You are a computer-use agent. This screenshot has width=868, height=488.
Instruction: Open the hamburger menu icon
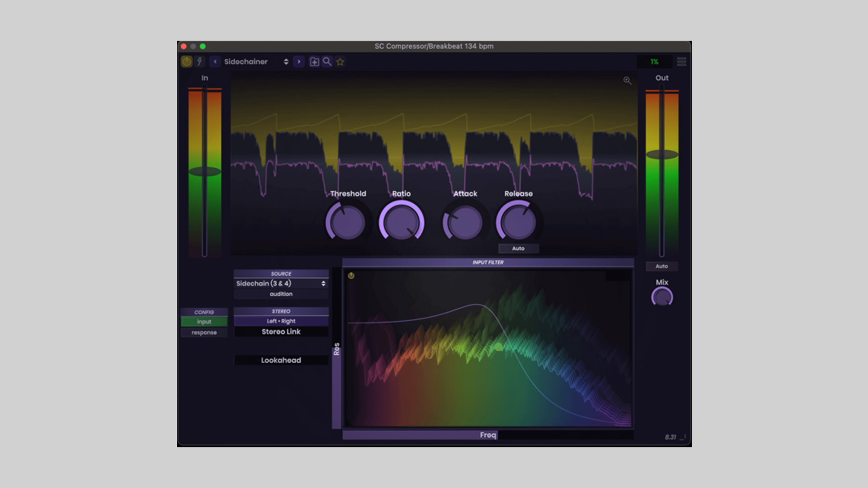(x=681, y=61)
